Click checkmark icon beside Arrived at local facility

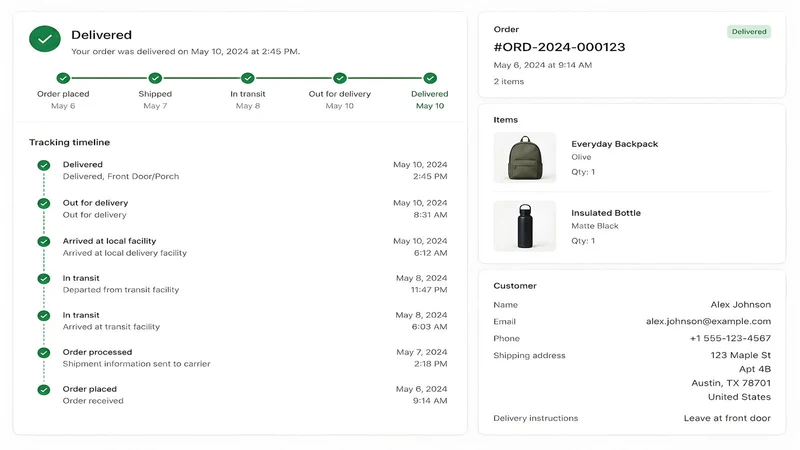44,241
